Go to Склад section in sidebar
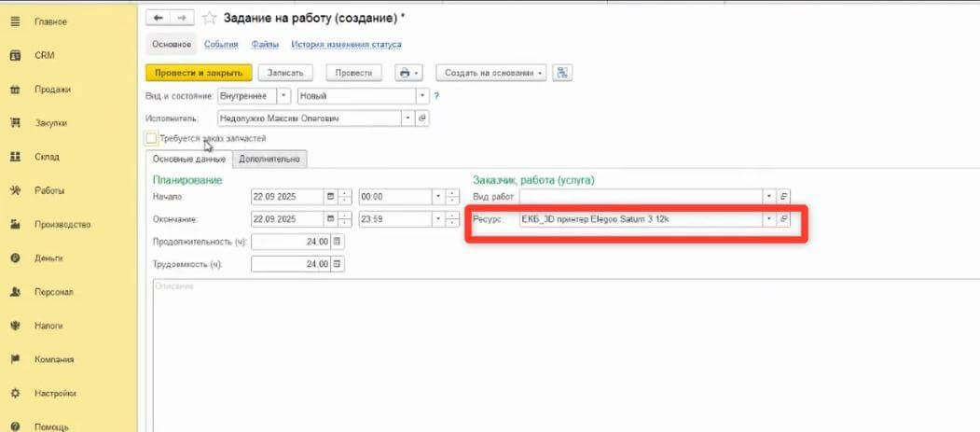980x432 pixels. pyautogui.click(x=47, y=157)
